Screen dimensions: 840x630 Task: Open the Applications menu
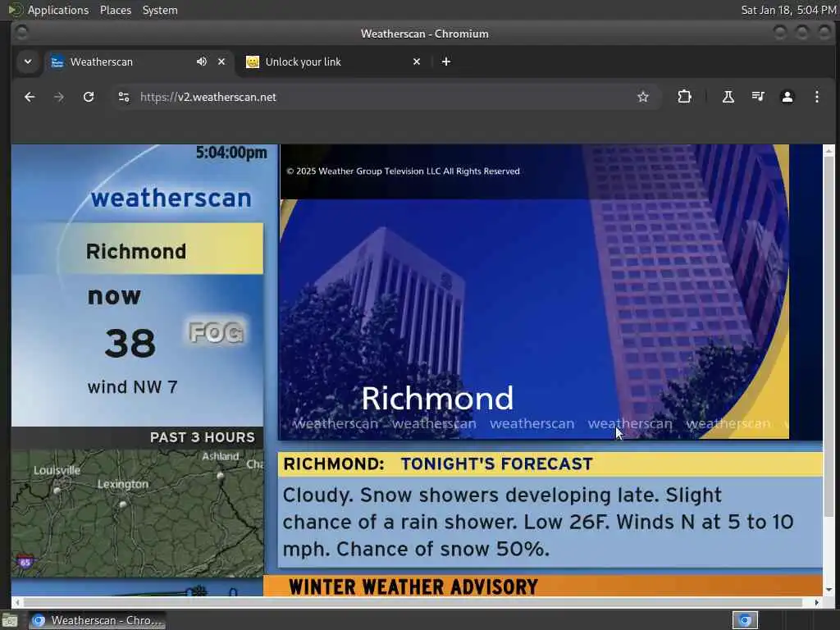pos(58,10)
